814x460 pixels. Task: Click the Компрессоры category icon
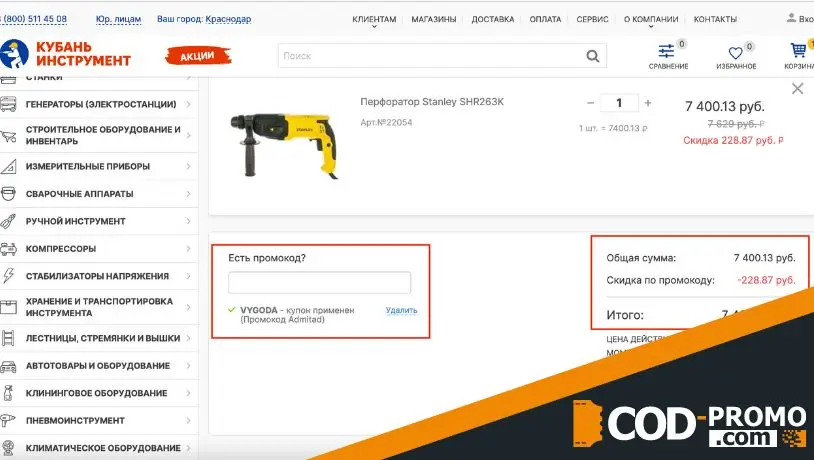coord(9,249)
